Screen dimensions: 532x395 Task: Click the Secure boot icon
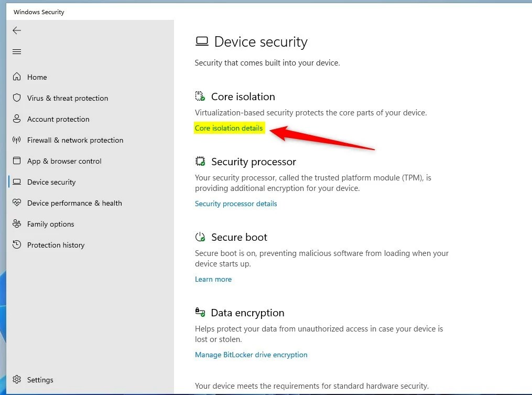pos(200,237)
